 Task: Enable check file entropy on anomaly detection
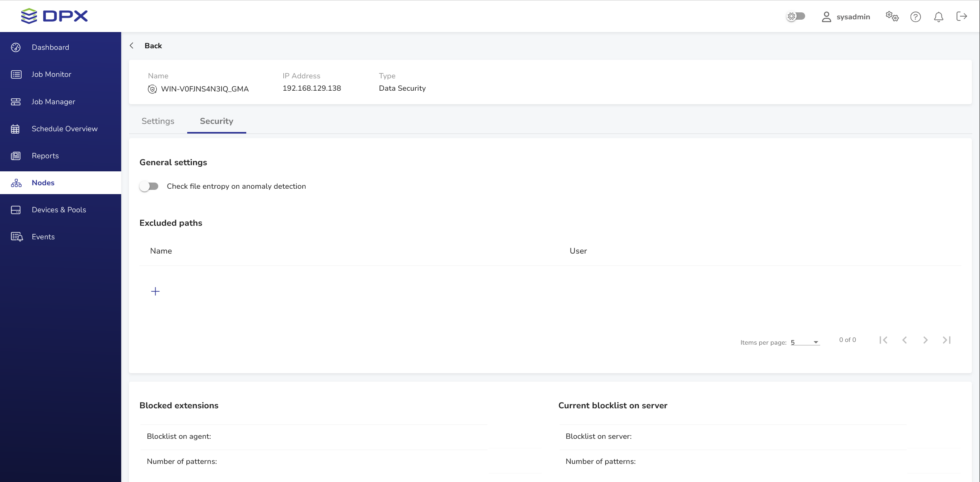click(x=149, y=186)
